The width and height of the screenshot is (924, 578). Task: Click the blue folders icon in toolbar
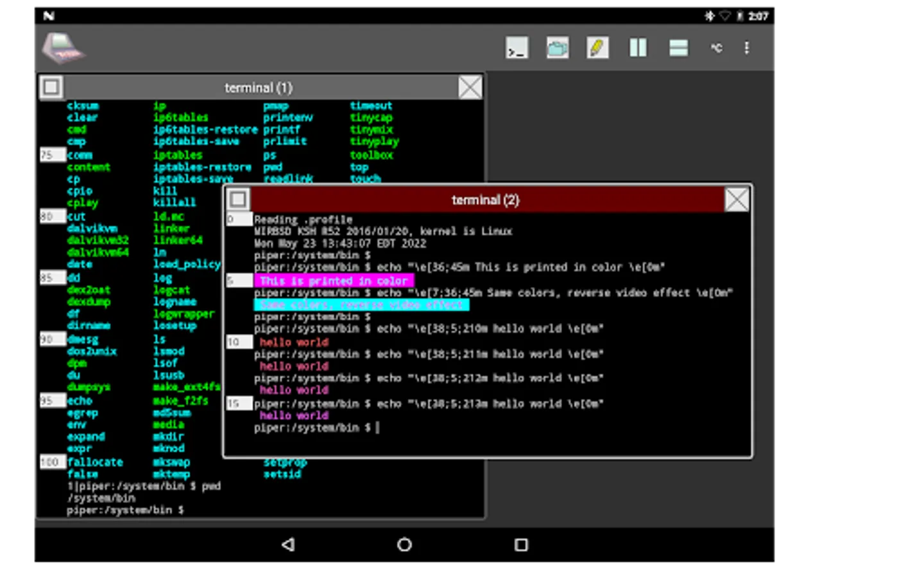(x=557, y=48)
